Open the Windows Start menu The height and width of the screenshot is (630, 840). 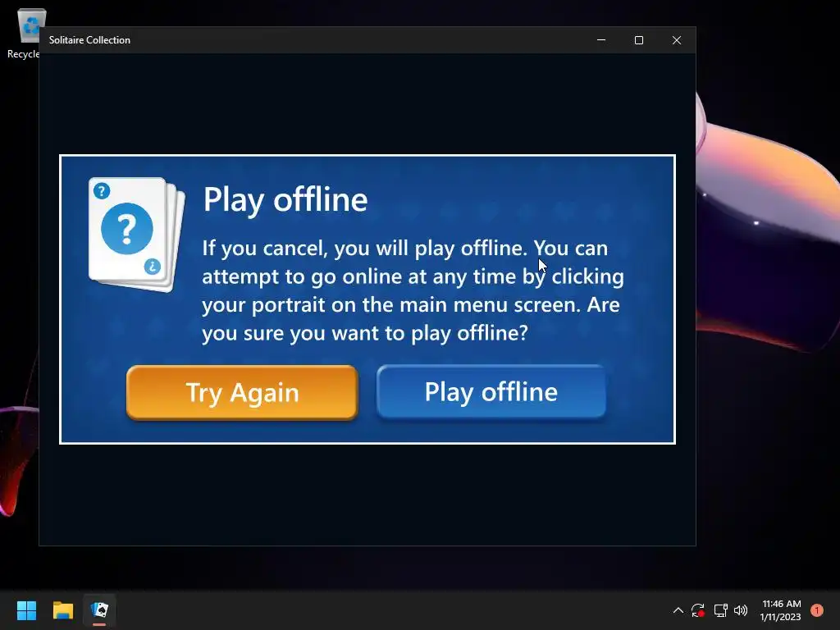(x=26, y=610)
